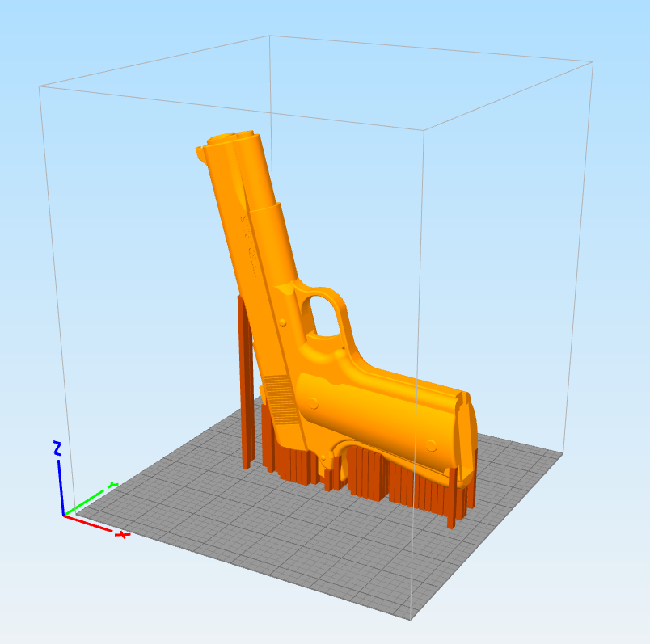Select the tall support pillar beside slide

click(246, 381)
